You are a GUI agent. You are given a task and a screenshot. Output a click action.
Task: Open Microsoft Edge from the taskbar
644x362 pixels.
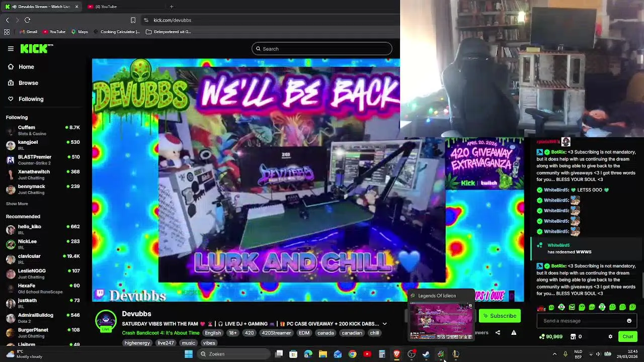click(308, 354)
